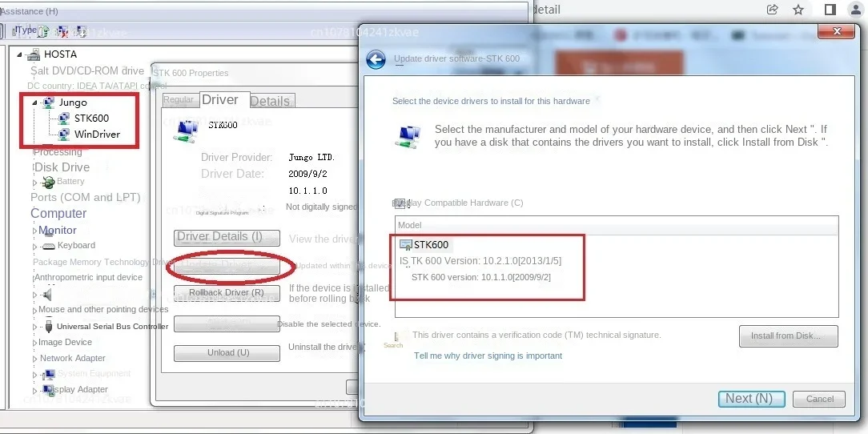Click the uninstall red-X toolbar icon

[x=62, y=31]
